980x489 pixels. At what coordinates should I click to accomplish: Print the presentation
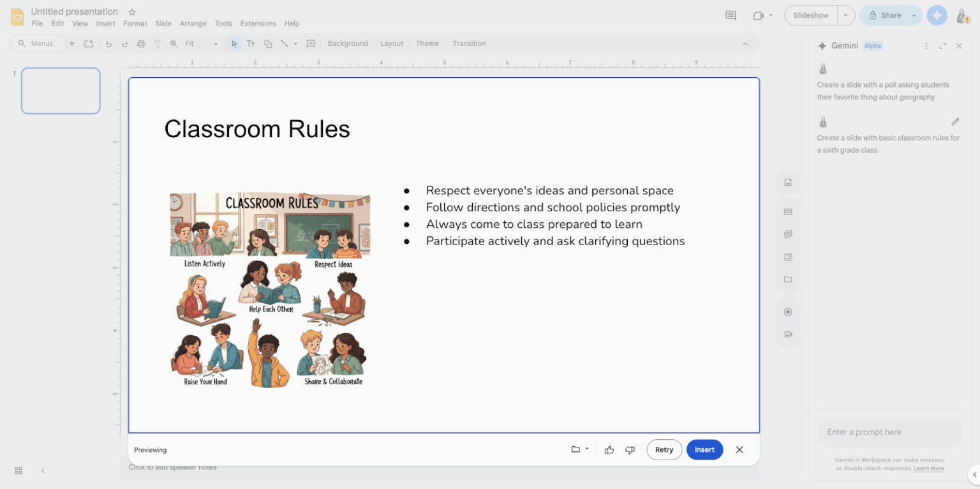pyautogui.click(x=141, y=43)
